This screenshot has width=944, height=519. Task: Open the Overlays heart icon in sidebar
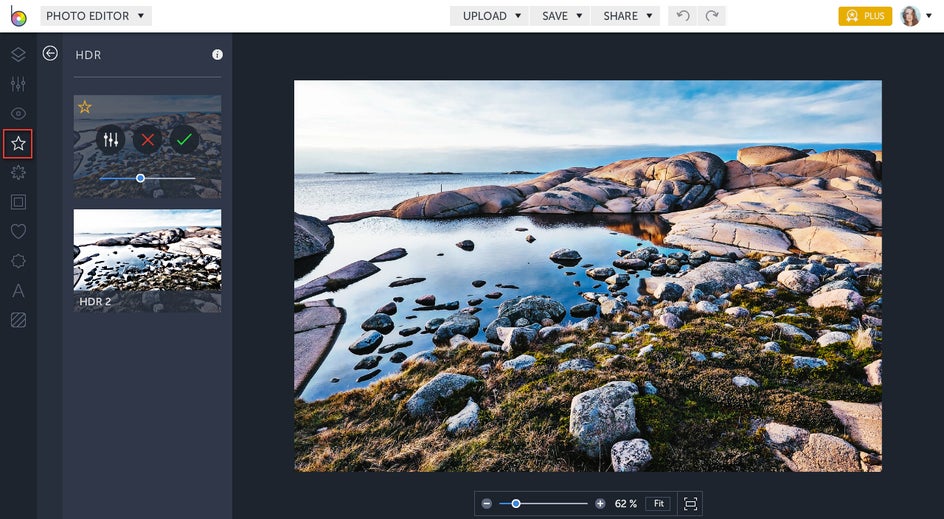[x=18, y=232]
